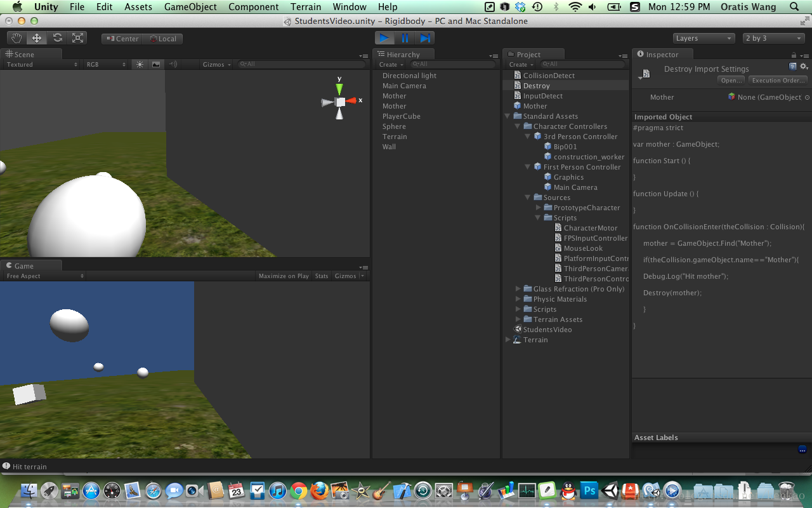This screenshot has height=508, width=812.
Task: Open Inspector settings gear icon
Action: click(804, 66)
